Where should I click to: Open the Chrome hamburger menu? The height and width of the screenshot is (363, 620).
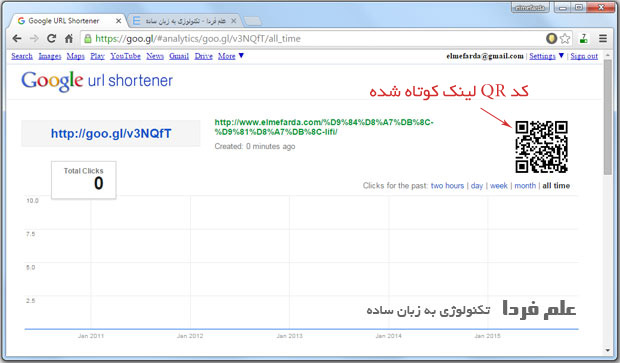[x=603, y=38]
